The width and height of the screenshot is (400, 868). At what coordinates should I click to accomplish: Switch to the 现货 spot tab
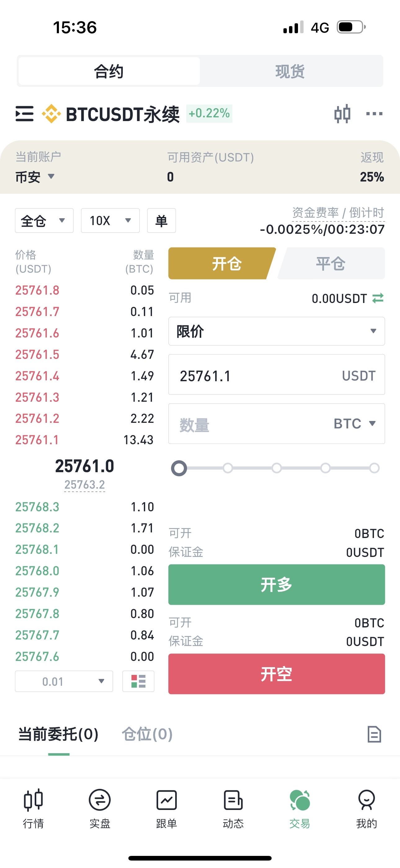coord(290,71)
